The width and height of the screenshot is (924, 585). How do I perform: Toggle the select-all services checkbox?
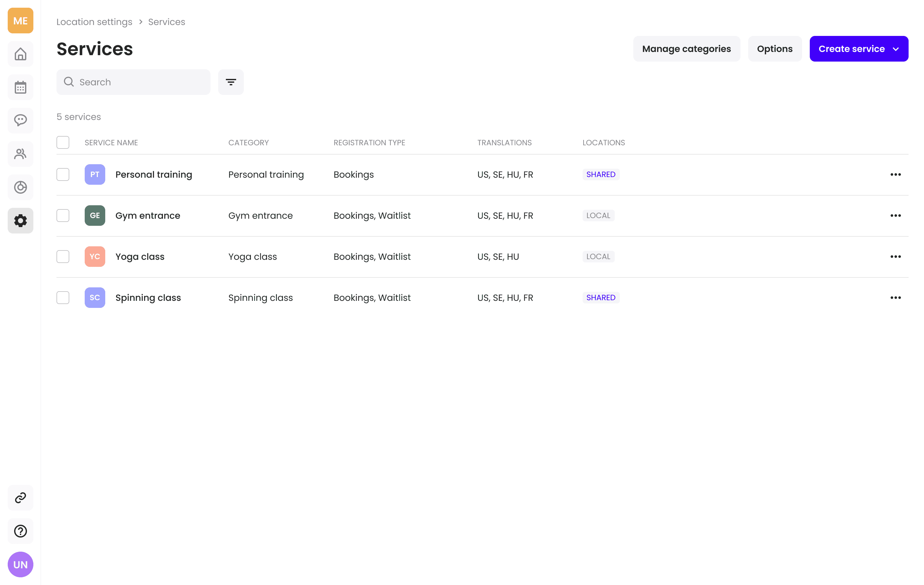coord(63,142)
